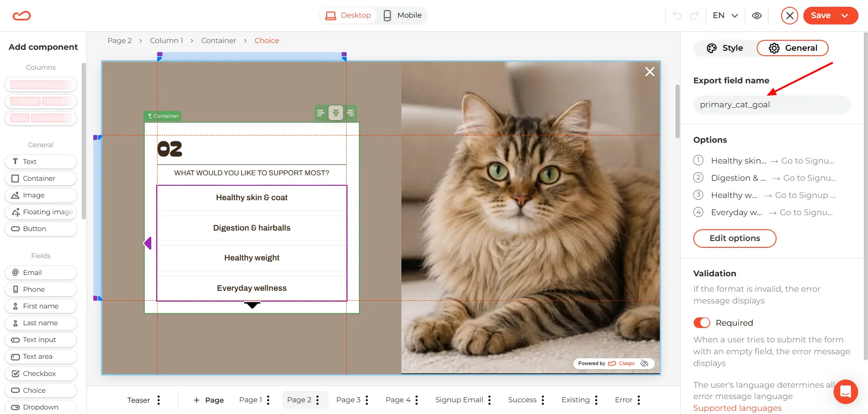This screenshot has width=868, height=414.
Task: Select Page 2 in the breadcrumb
Action: (119, 41)
